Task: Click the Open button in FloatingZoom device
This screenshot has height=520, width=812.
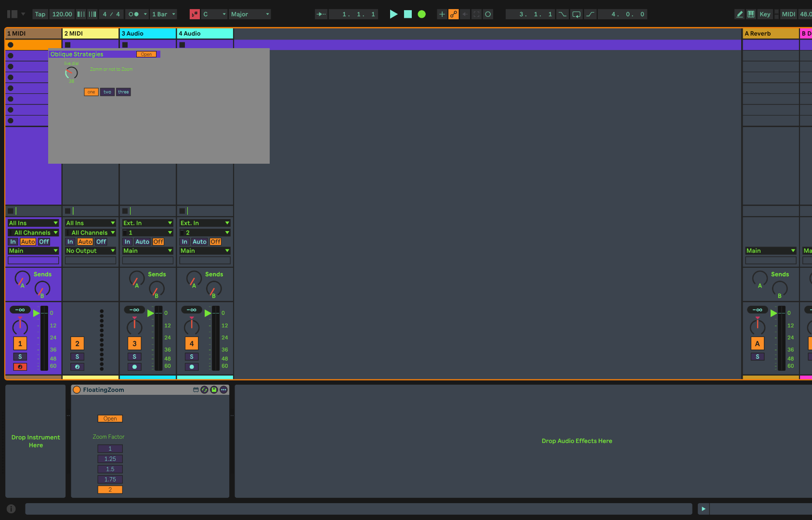Action: (110, 419)
